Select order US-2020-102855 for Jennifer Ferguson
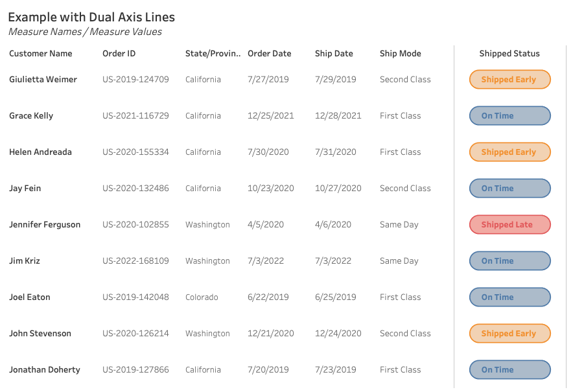The image size is (573, 392). point(135,224)
